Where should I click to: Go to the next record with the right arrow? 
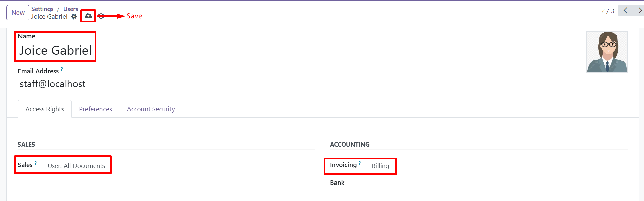tap(639, 11)
